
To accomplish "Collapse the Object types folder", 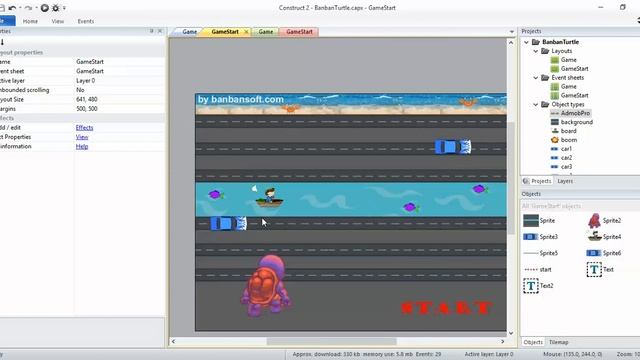I will click(536, 104).
